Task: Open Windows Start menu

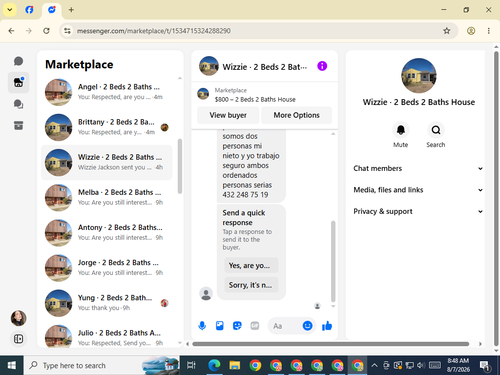Action: [12, 365]
